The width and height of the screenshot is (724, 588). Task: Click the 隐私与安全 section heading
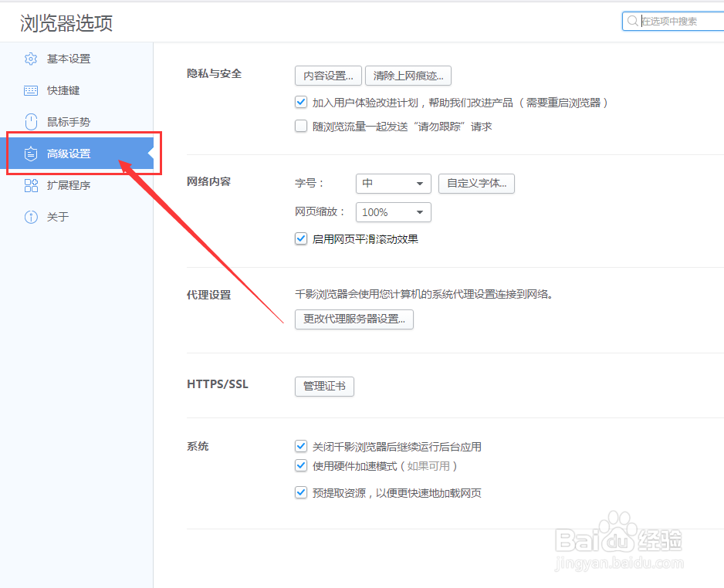tap(215, 74)
